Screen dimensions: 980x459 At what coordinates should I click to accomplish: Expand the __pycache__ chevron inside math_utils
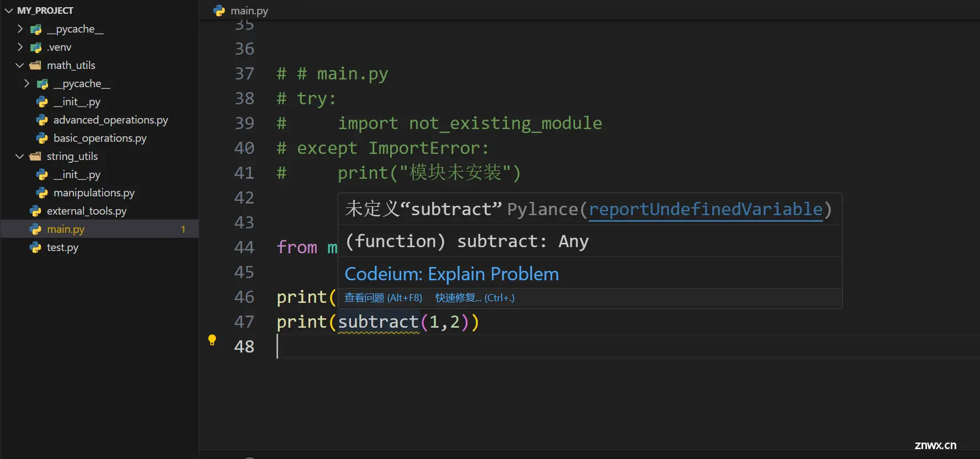pos(26,83)
